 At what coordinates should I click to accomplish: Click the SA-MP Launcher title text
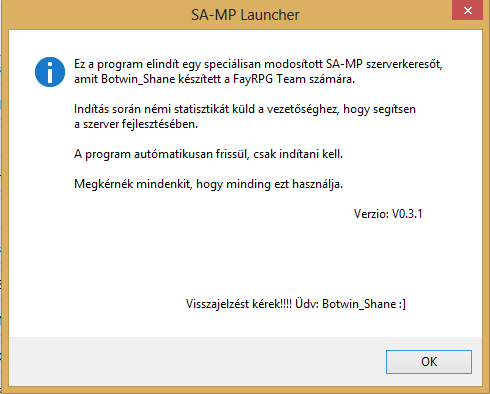[245, 15]
